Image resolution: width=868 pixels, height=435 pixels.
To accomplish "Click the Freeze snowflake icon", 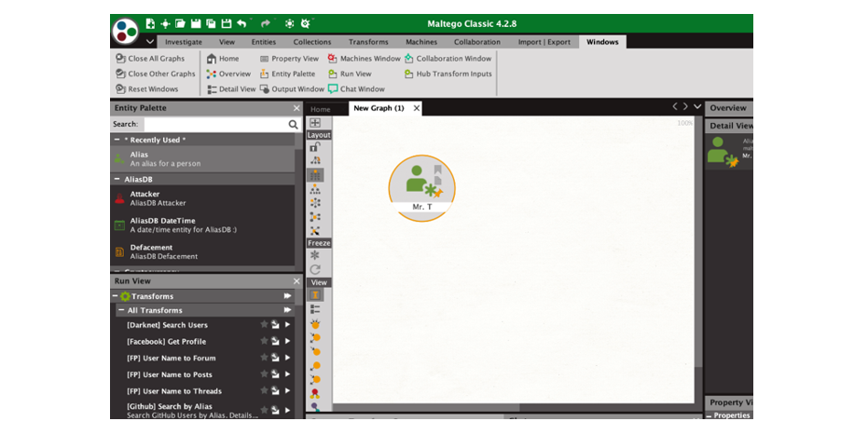I will [x=315, y=255].
